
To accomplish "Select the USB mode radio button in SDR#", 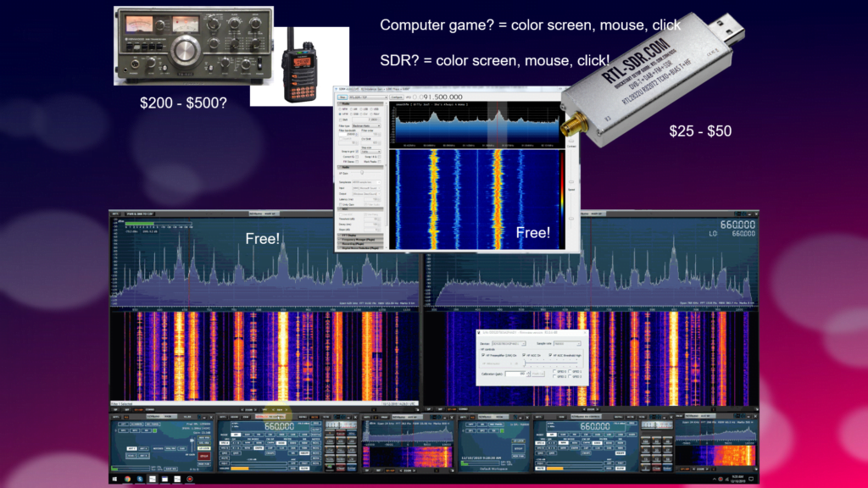I will pos(373,109).
